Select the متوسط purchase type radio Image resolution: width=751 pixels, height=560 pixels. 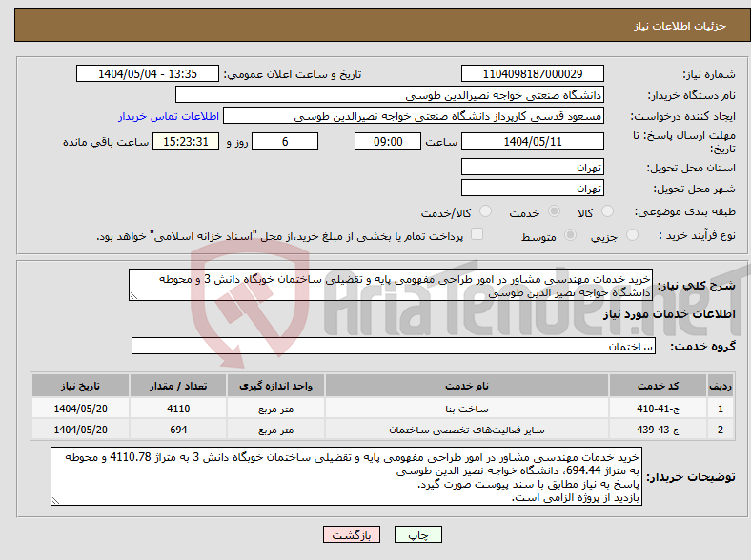(570, 234)
